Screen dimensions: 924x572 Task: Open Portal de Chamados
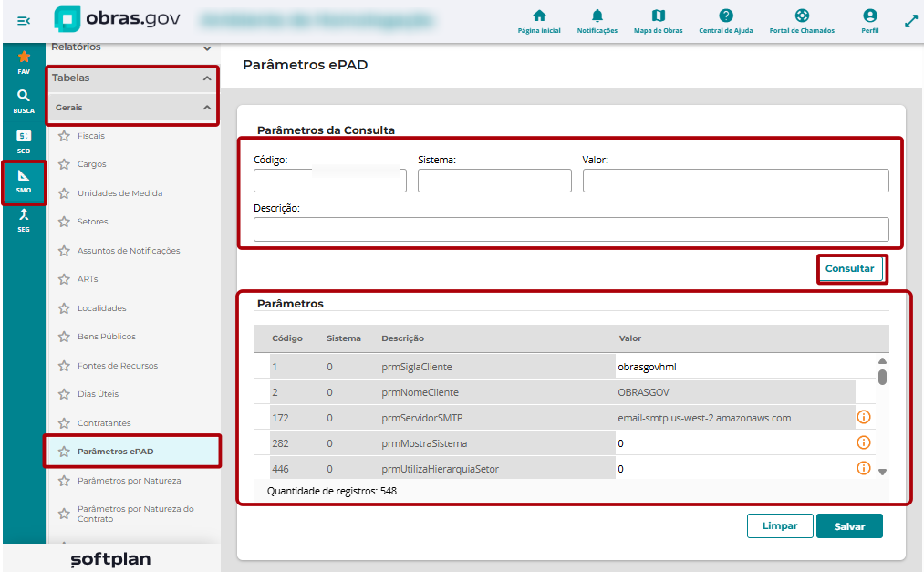pos(802,21)
